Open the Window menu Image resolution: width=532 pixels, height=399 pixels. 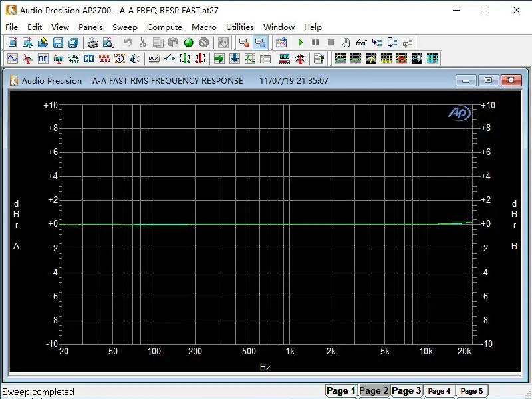279,27
